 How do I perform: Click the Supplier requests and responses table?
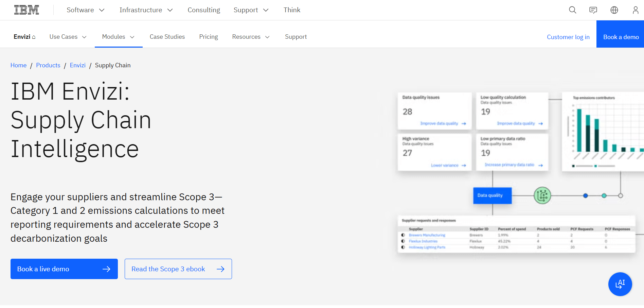pyautogui.click(x=516, y=234)
